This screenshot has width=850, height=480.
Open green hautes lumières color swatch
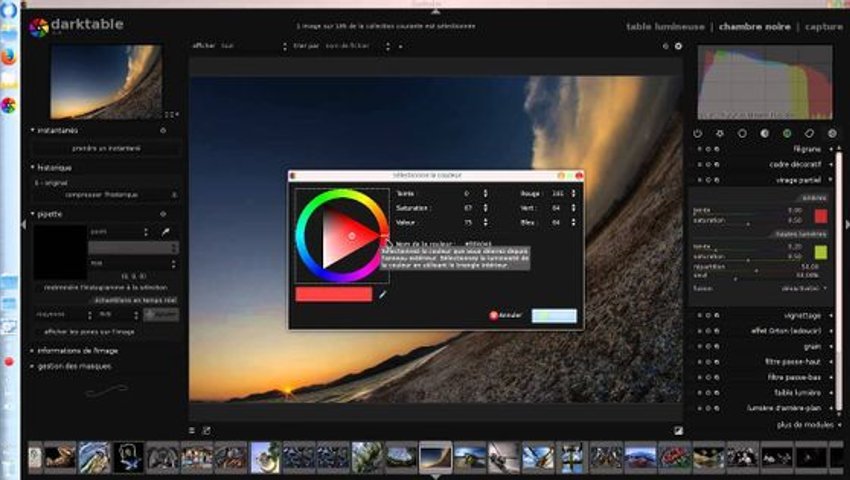coord(821,252)
